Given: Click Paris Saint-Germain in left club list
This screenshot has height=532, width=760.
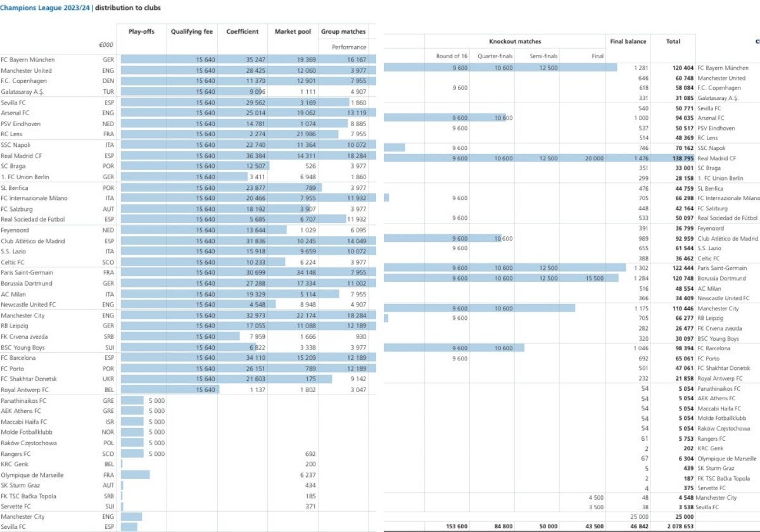Looking at the screenshot, I should 26,273.
